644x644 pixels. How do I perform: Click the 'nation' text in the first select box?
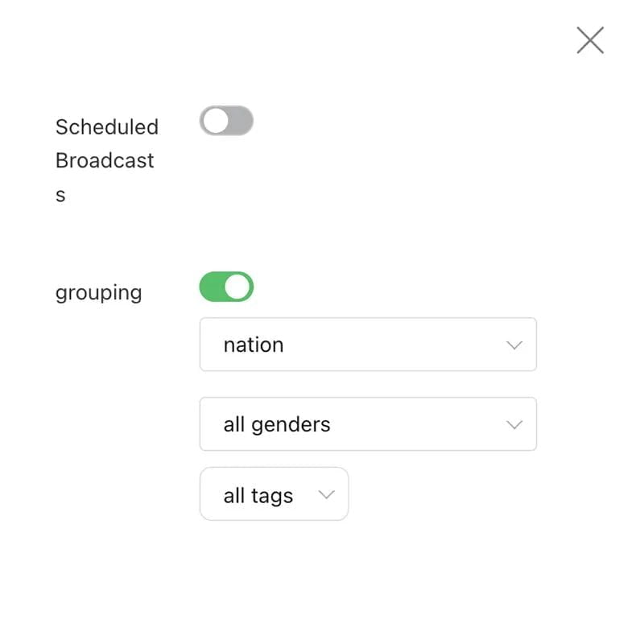click(254, 345)
